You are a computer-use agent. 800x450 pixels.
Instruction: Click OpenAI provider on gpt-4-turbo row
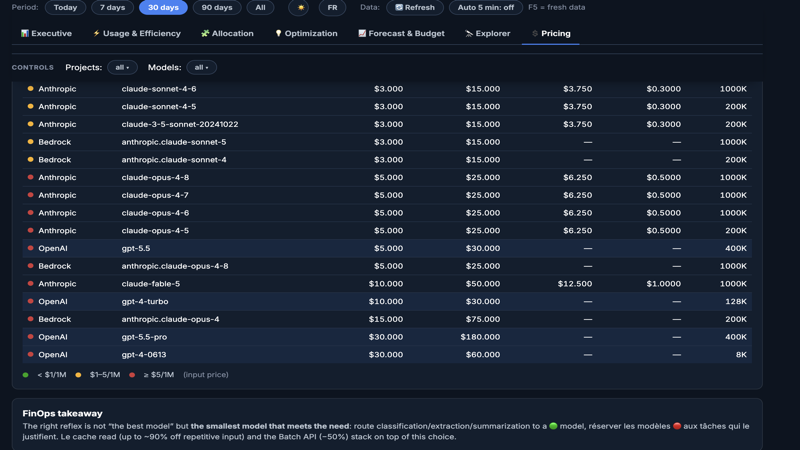[x=53, y=302]
